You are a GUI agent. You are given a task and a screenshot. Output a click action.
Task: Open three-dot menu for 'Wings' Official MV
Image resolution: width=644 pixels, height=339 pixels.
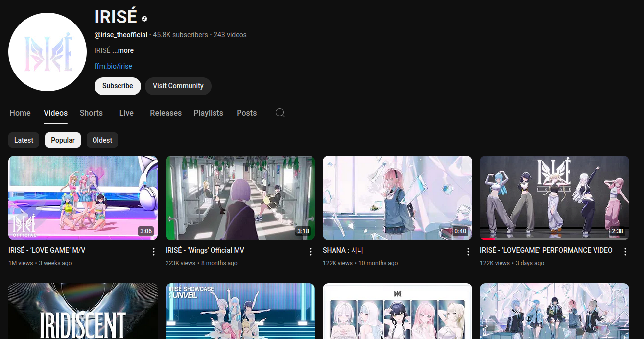311,252
